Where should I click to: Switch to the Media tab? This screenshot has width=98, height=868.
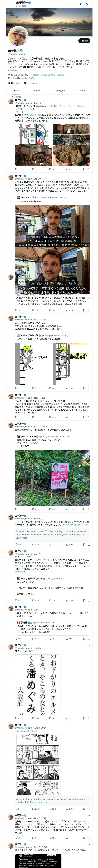(x=82, y=91)
